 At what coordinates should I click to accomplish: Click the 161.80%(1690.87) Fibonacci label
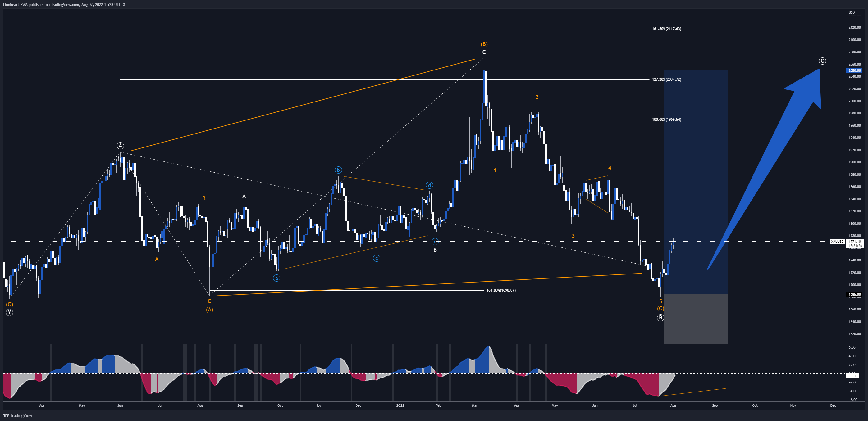501,290
